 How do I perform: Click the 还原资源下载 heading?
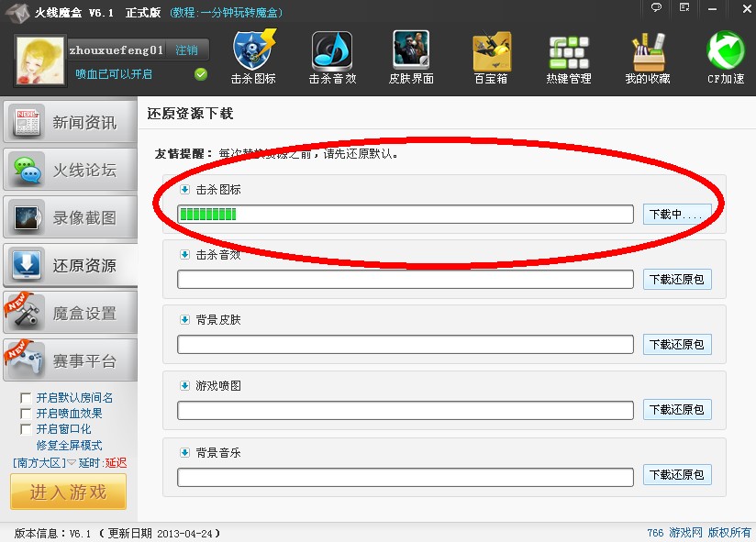pyautogui.click(x=191, y=113)
